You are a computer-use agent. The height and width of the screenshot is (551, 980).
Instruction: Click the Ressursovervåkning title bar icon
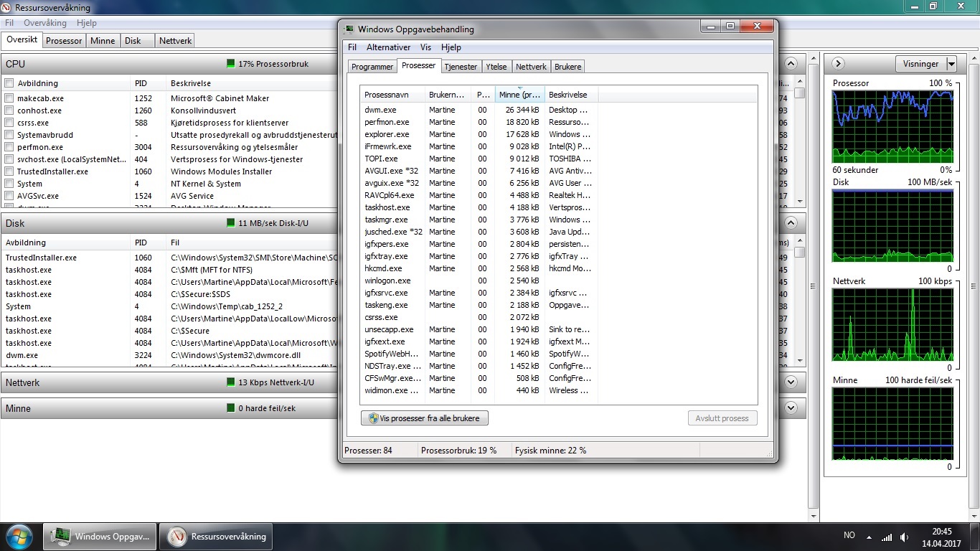tap(7, 7)
